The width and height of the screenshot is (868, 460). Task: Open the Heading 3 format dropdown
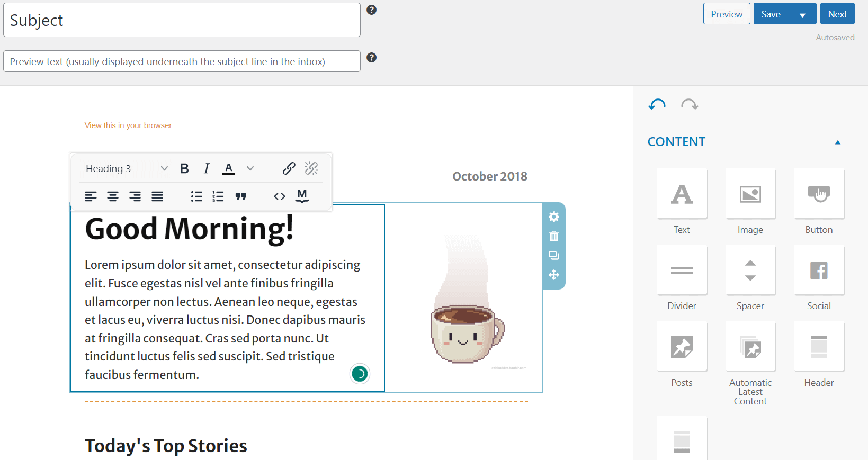tap(127, 168)
